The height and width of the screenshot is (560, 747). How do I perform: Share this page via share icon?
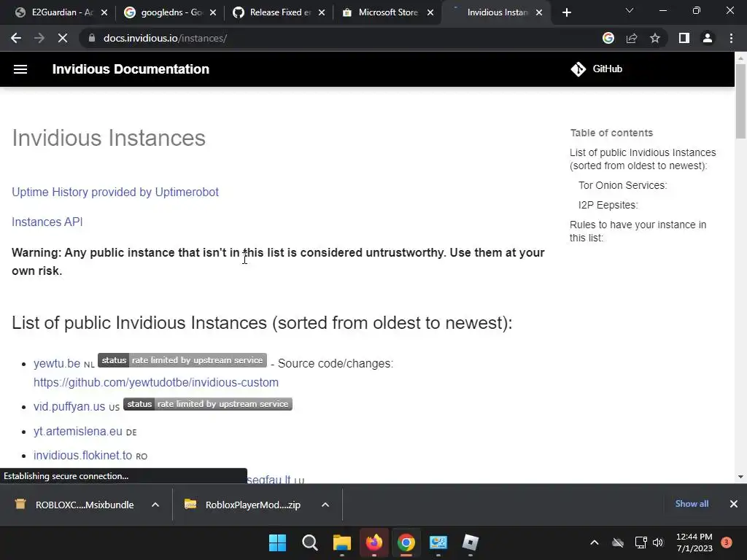[x=632, y=38]
